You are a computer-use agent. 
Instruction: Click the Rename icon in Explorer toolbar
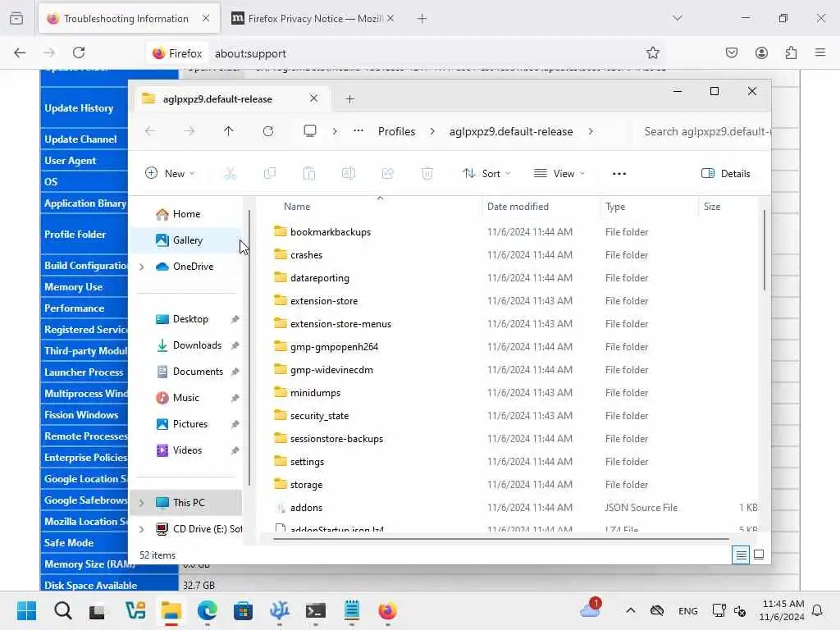point(348,174)
